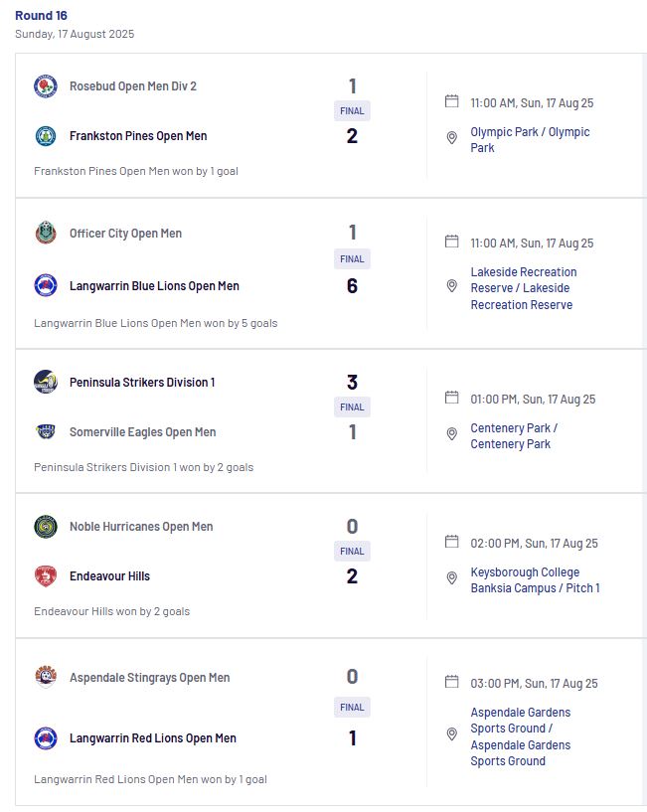Open Keysborough College Banksia Campus venue link
Viewport: 647px width, 812px height.
coord(535,580)
